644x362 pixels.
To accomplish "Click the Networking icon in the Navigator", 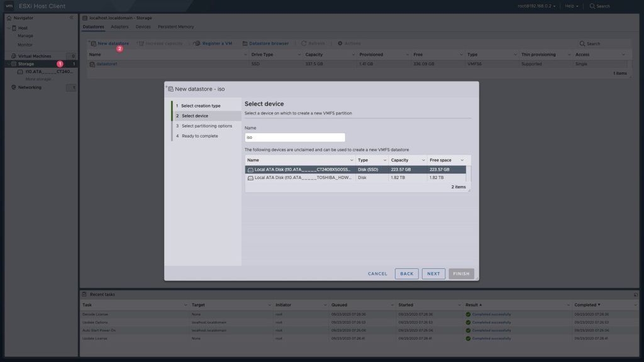I will (x=14, y=87).
